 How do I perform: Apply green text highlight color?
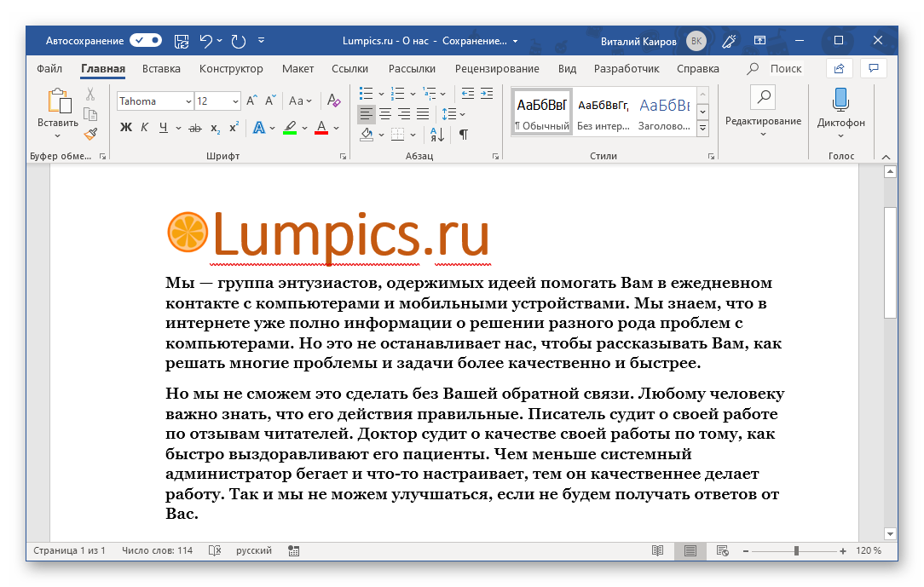pos(289,128)
